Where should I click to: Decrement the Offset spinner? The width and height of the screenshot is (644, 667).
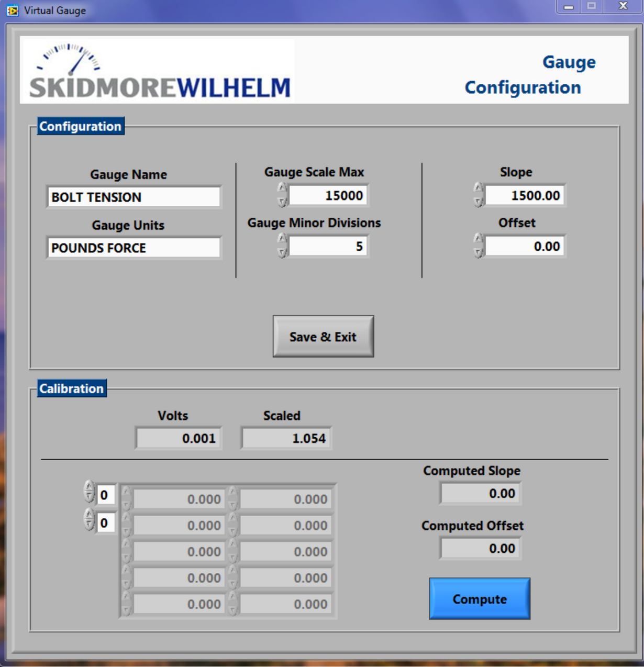[477, 251]
